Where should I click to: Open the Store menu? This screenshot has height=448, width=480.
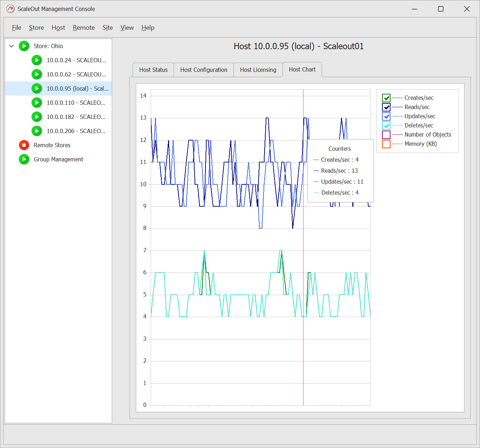tap(36, 28)
